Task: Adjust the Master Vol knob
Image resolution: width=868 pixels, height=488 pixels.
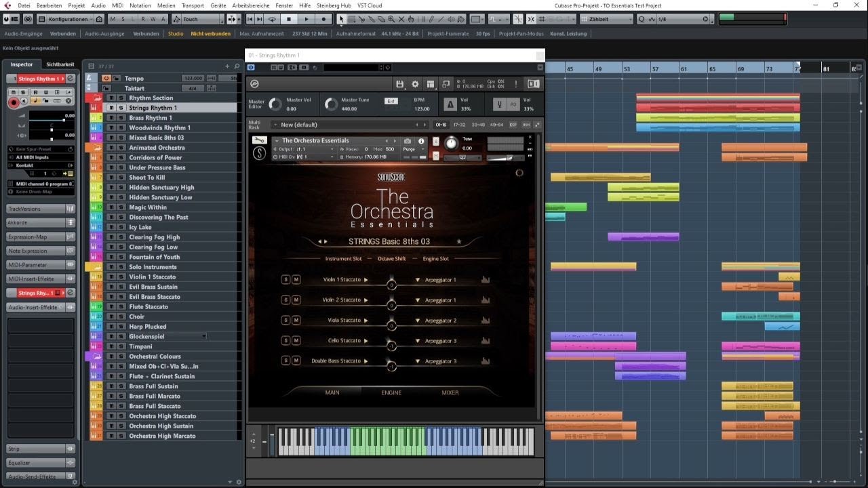Action: 275,104
